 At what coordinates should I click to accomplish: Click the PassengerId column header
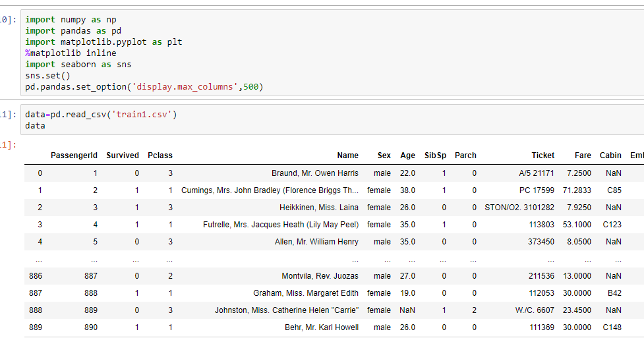coord(74,155)
